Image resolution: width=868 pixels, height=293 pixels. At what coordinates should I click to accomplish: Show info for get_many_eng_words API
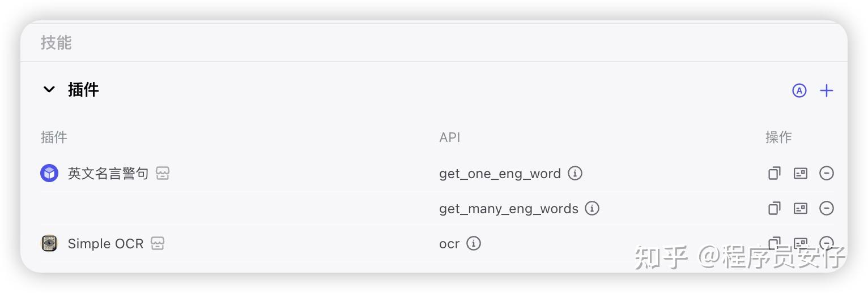[592, 208]
